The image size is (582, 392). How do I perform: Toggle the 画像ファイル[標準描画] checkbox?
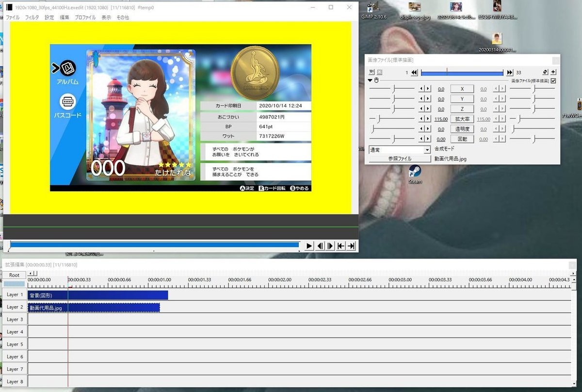point(553,81)
